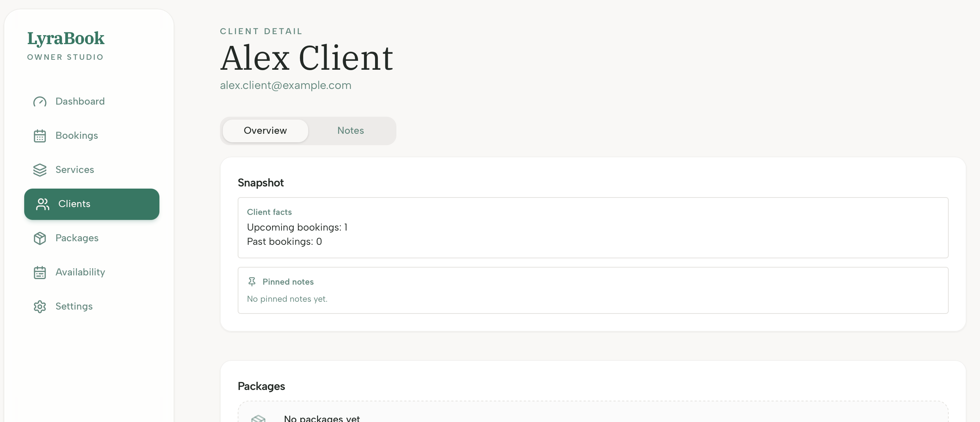Navigate to the Services section
Screen dimensions: 980x422
(x=75, y=170)
